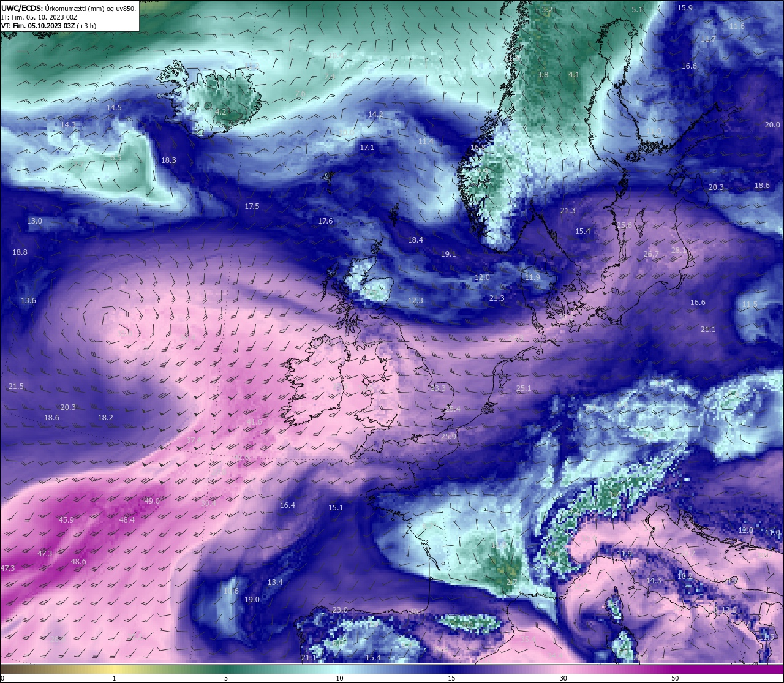Click the 12.3 value label
This screenshot has width=784, height=683.
point(415,301)
